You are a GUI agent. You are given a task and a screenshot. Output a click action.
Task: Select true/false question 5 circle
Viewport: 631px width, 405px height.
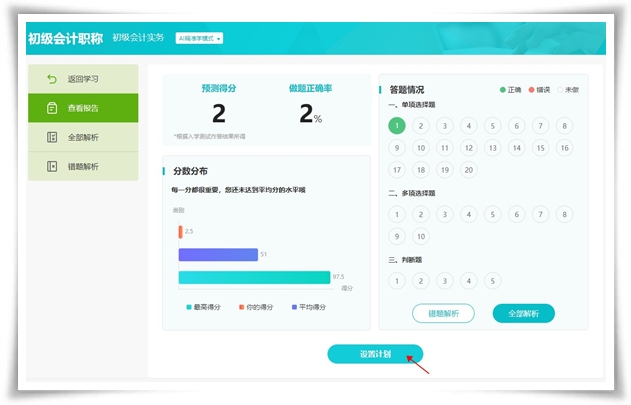(x=493, y=281)
